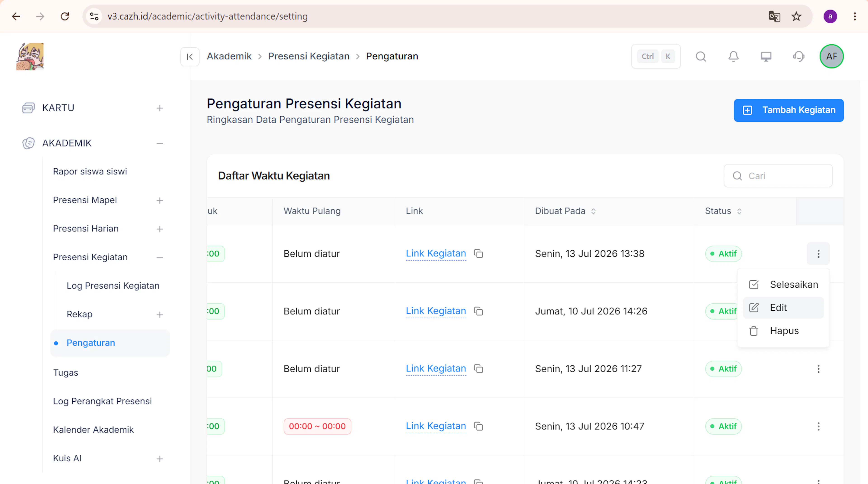868x484 pixels.
Task: Click the monitor display icon in header
Action: (766, 56)
